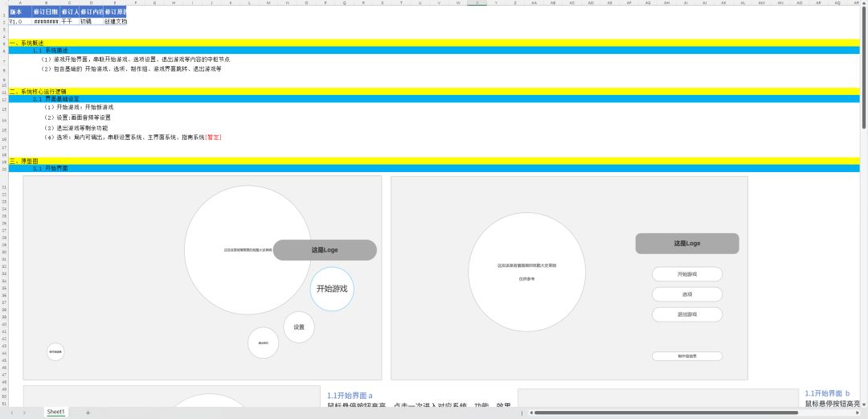The width and height of the screenshot is (868, 419).
Task: Select the cell containing 千千
Action: (68, 22)
